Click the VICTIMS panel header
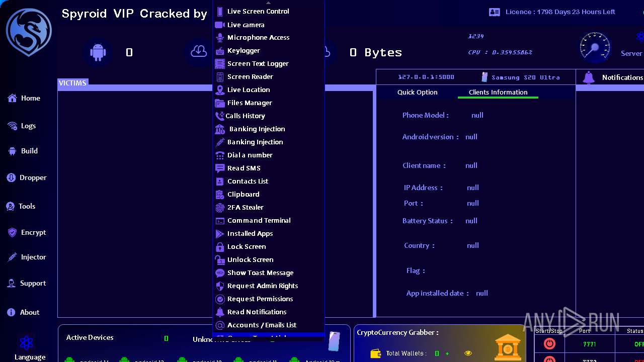This screenshot has height=362, width=644. pyautogui.click(x=72, y=83)
